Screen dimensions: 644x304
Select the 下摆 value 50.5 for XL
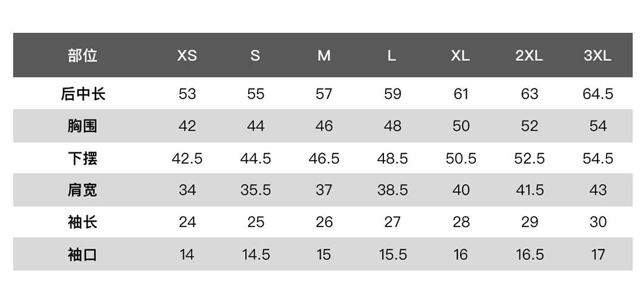point(461,158)
